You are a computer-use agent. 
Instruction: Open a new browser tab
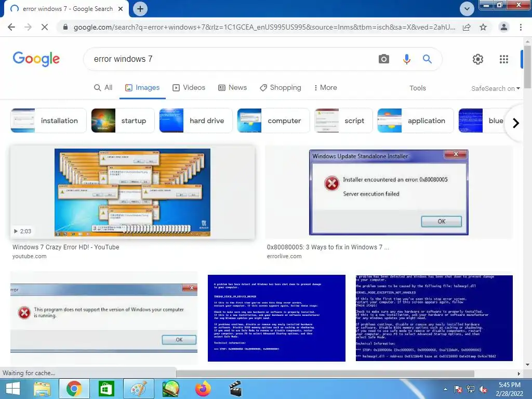pyautogui.click(x=140, y=9)
